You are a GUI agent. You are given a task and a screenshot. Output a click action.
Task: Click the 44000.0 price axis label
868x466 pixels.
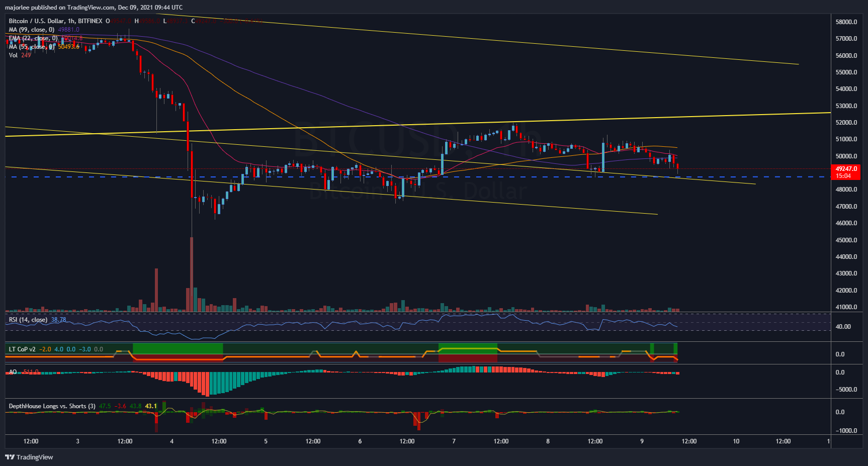[x=846, y=257]
